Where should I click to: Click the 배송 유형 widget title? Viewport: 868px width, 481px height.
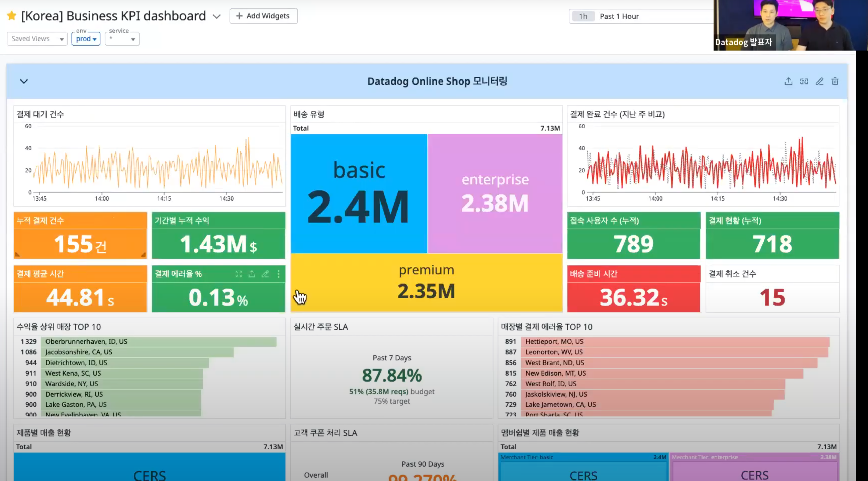pyautogui.click(x=309, y=114)
